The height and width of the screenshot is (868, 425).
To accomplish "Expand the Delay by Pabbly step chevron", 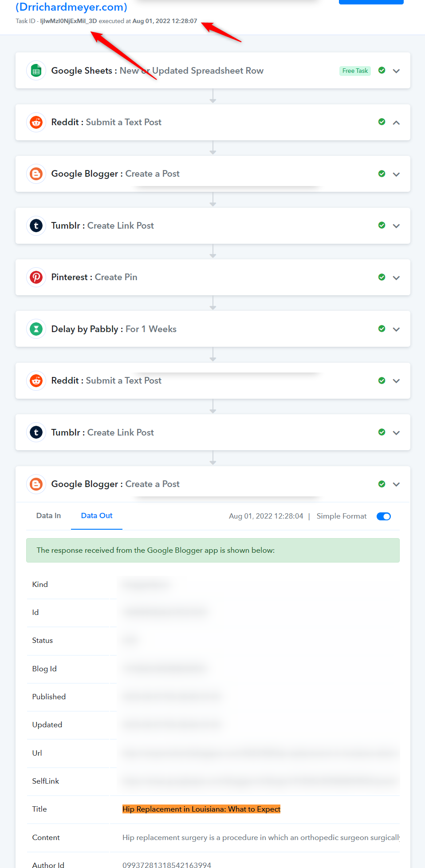I will 396,329.
